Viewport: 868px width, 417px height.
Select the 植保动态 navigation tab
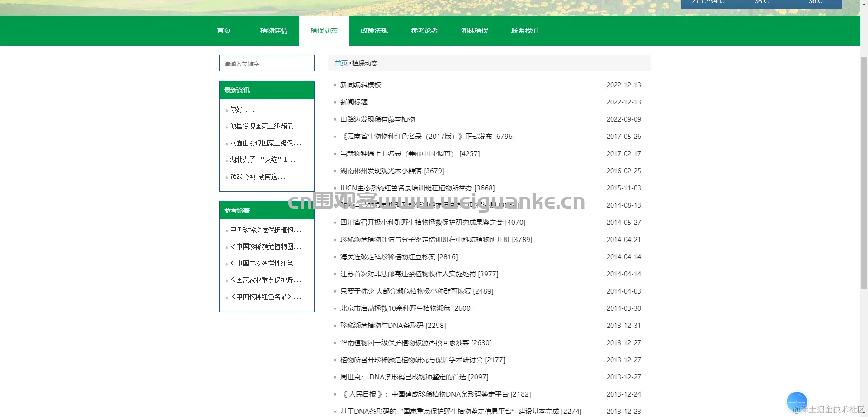324,31
